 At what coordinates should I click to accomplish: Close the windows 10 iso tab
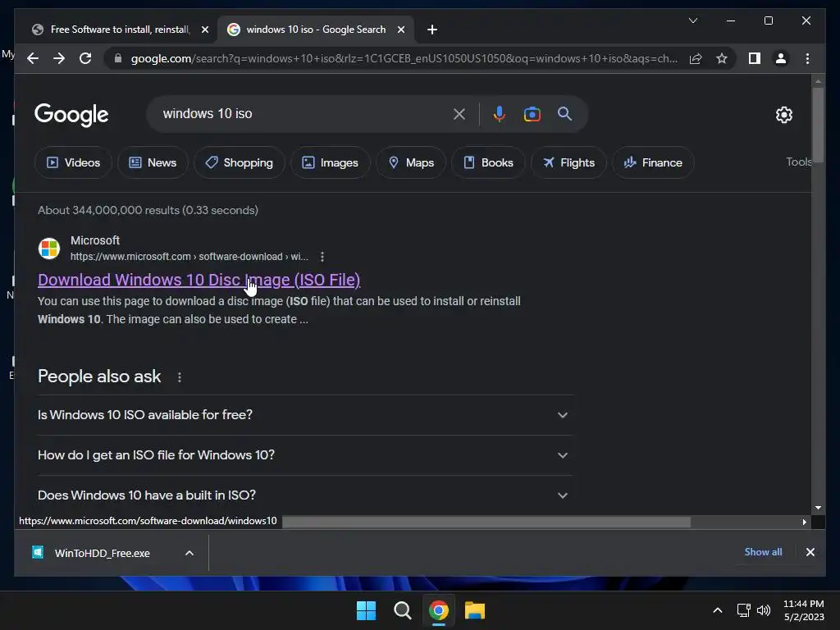point(400,30)
